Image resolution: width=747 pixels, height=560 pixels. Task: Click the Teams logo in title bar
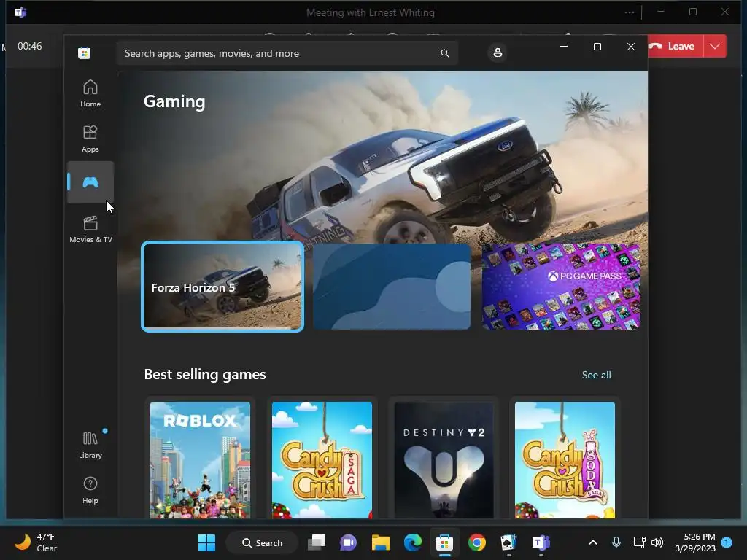[20, 12]
